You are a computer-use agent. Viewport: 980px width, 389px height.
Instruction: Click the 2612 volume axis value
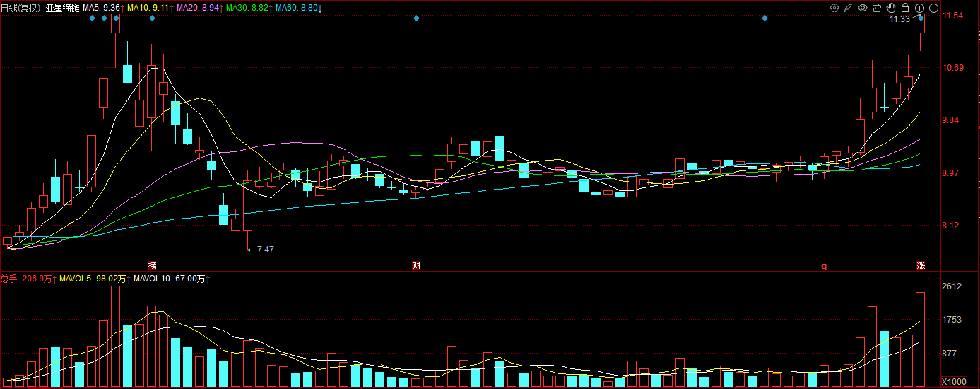click(952, 286)
